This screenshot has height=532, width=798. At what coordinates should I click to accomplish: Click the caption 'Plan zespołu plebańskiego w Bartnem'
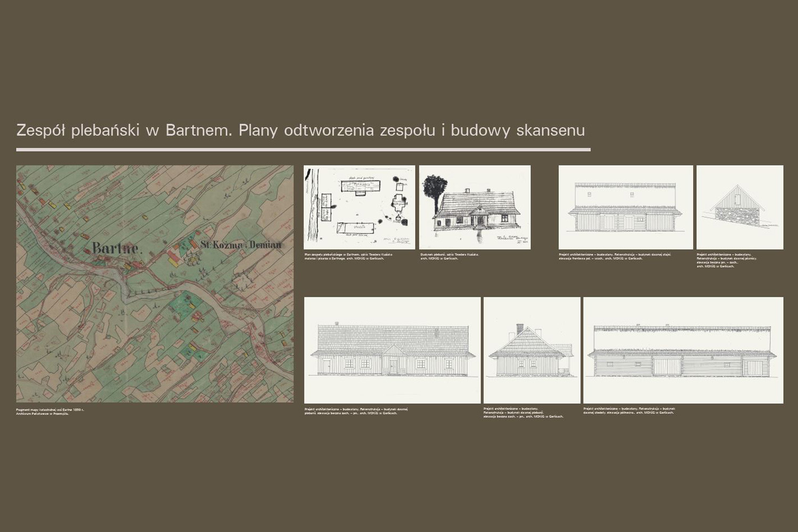(x=348, y=256)
